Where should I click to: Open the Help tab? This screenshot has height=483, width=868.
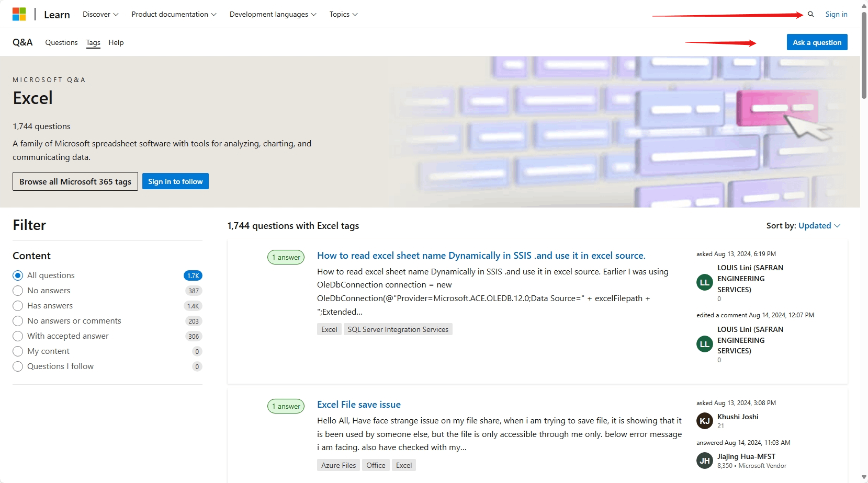coord(116,42)
